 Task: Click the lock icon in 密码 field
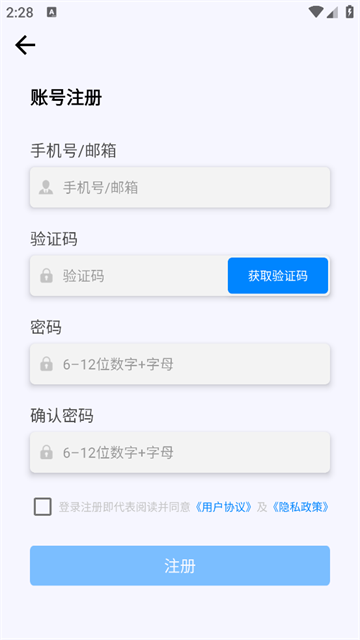[x=46, y=364]
